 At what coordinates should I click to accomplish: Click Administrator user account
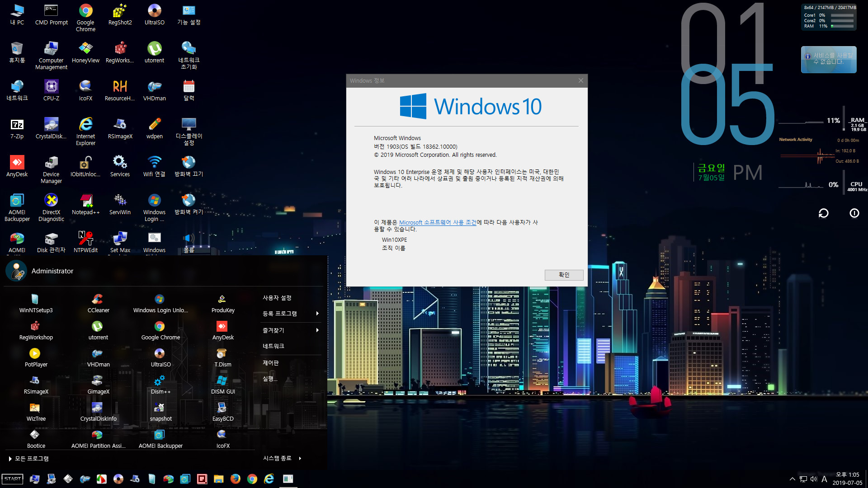[40, 271]
